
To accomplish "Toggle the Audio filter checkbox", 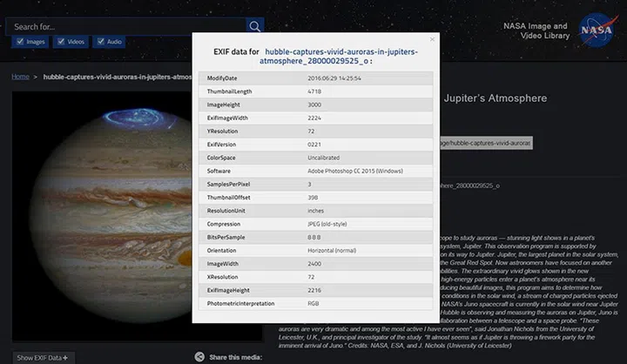I will pos(100,41).
